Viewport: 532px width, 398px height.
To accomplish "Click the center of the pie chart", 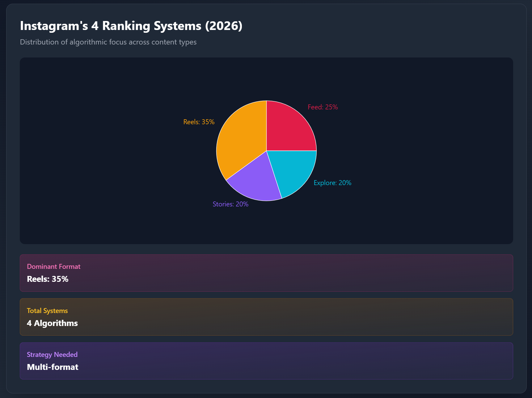I will pos(266,151).
